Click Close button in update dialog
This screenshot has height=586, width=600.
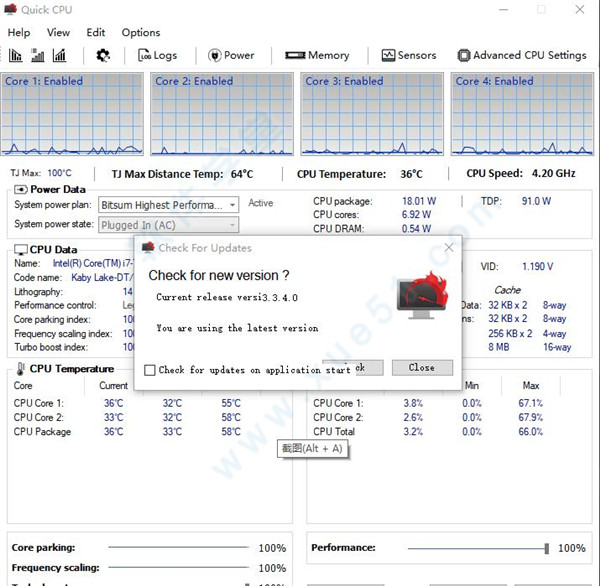421,367
